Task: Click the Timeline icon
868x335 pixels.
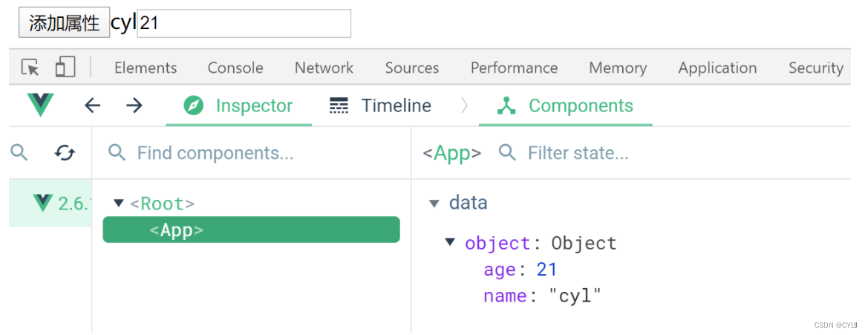Action: point(339,105)
